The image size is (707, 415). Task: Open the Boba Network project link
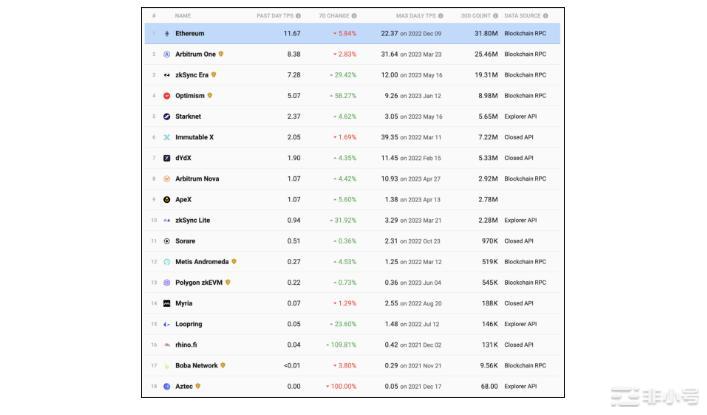[x=196, y=365]
